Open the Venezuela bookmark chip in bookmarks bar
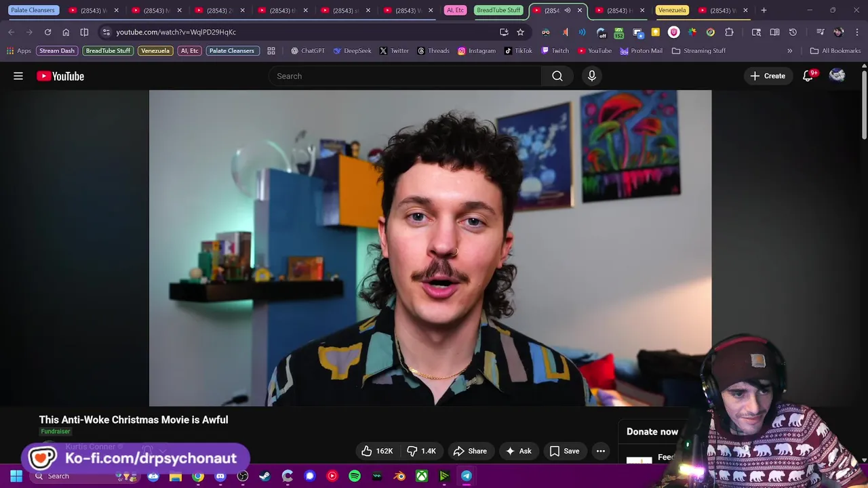The height and width of the screenshot is (488, 868). (155, 51)
